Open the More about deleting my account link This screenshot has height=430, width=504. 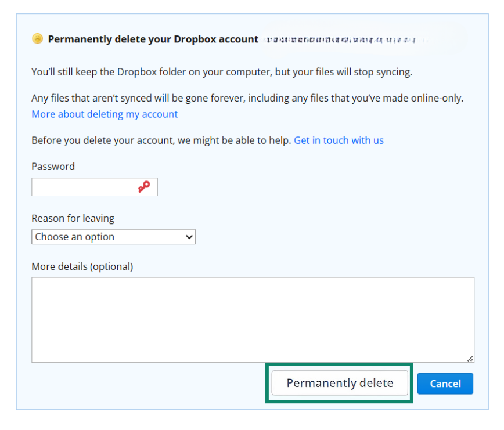pyautogui.click(x=105, y=114)
